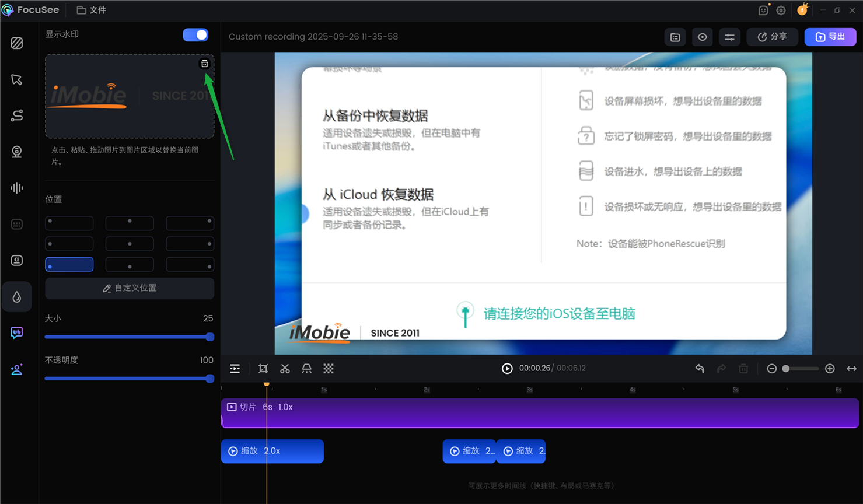
Task: Play the video preview
Action: 507,369
